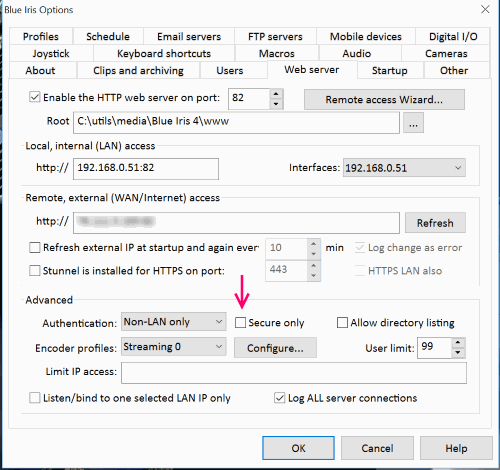Screen dimensions: 500x470
Task: Switch to the Schedule tab
Action: coord(108,36)
